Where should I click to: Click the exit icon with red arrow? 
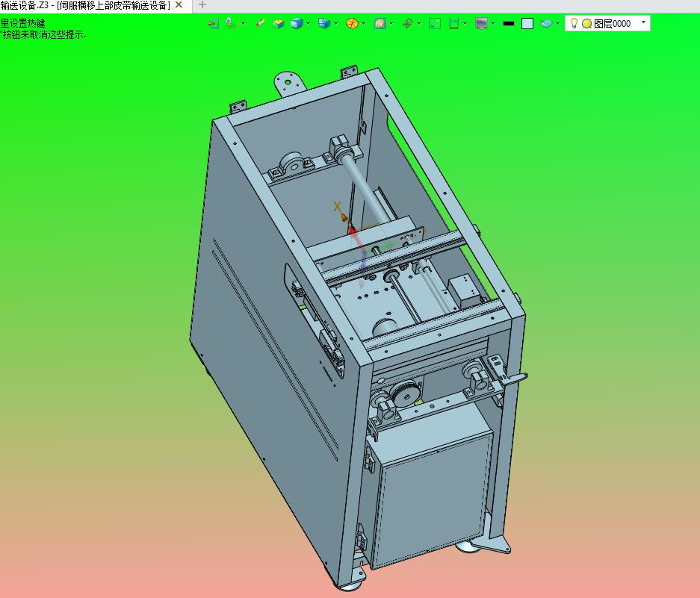pyautogui.click(x=214, y=24)
